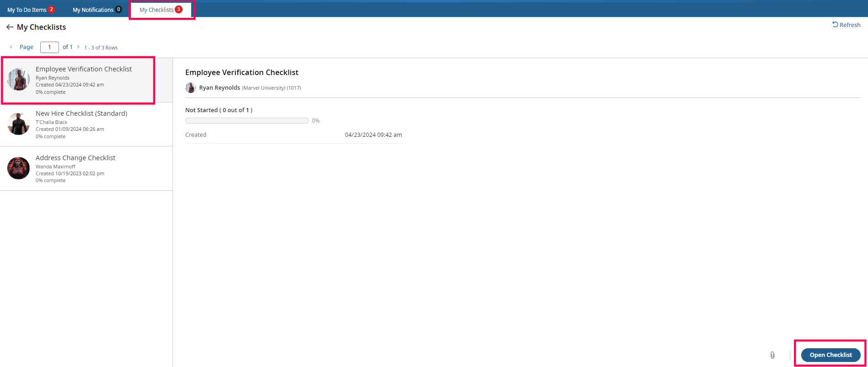Image resolution: width=868 pixels, height=367 pixels.
Task: Click the paperclip attachment icon
Action: (772, 355)
